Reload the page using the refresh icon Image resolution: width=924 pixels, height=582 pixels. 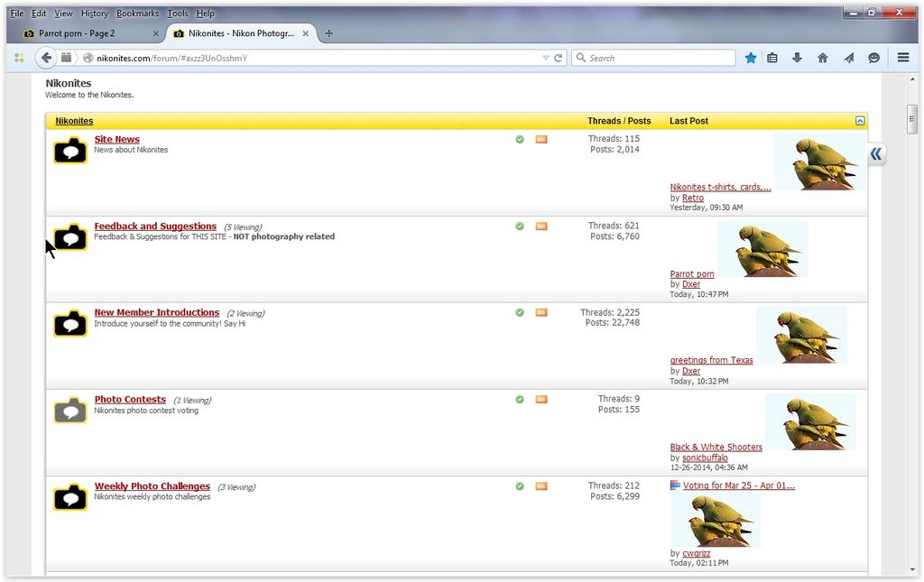559,58
